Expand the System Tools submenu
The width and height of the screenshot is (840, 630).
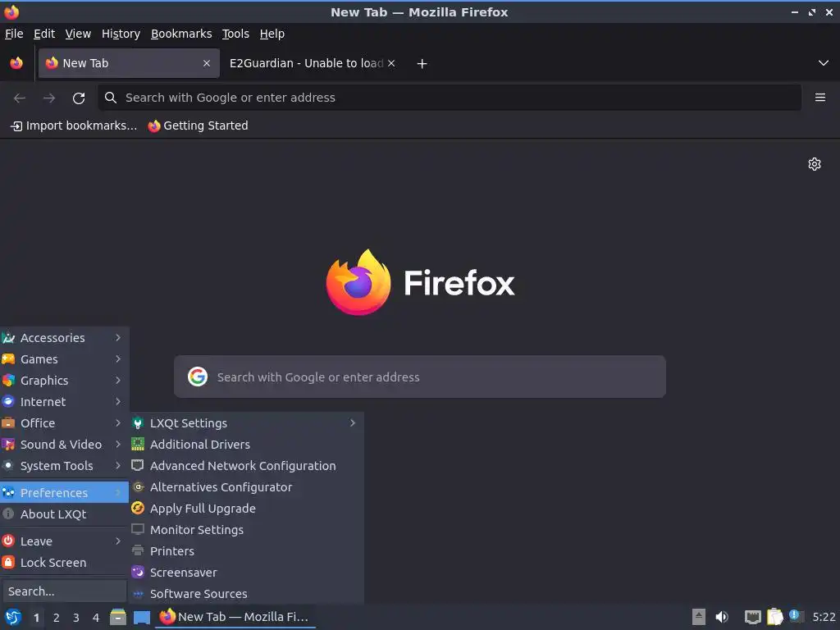pos(64,466)
